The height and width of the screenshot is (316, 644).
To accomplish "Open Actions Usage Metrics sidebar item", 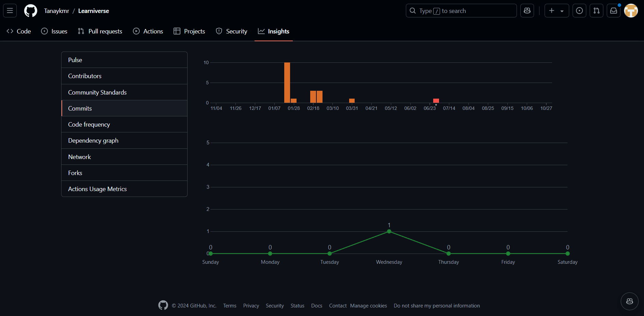I will [124, 189].
